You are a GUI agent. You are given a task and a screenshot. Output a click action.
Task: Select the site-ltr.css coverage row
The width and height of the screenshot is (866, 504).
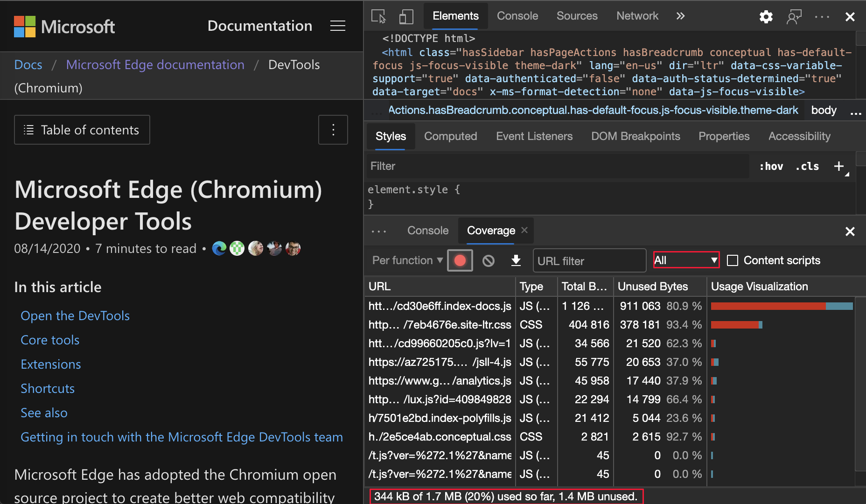(x=609, y=325)
